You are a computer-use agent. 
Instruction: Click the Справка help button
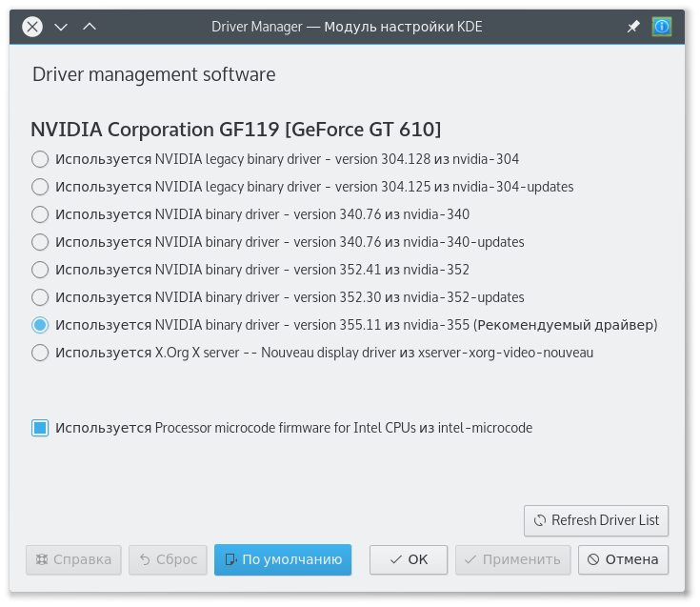pos(74,559)
